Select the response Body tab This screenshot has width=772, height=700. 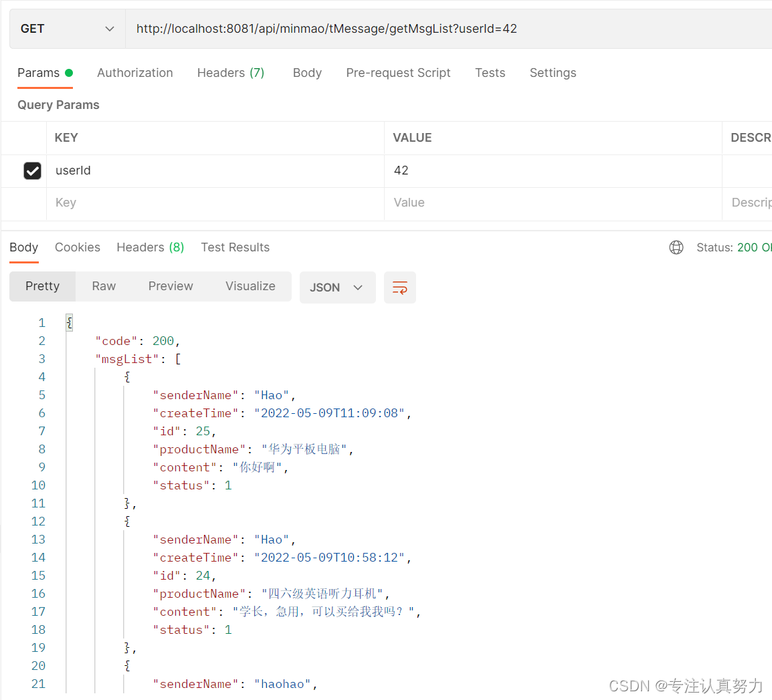pos(23,247)
